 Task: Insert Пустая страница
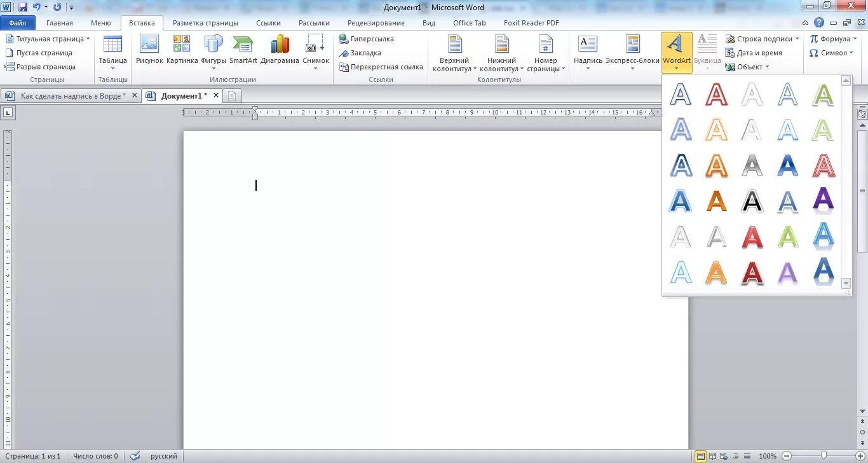point(39,53)
